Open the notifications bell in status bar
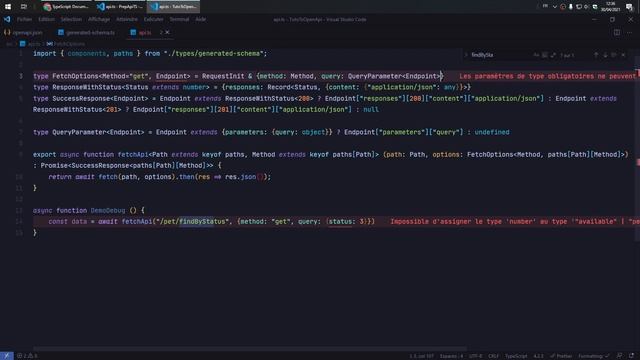Screen dimensions: 640x360 coord(631,356)
